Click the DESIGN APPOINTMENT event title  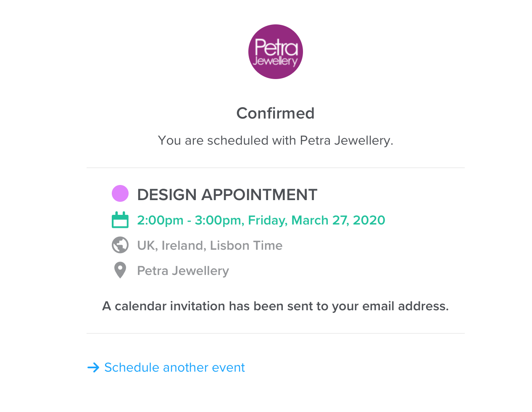(x=227, y=195)
